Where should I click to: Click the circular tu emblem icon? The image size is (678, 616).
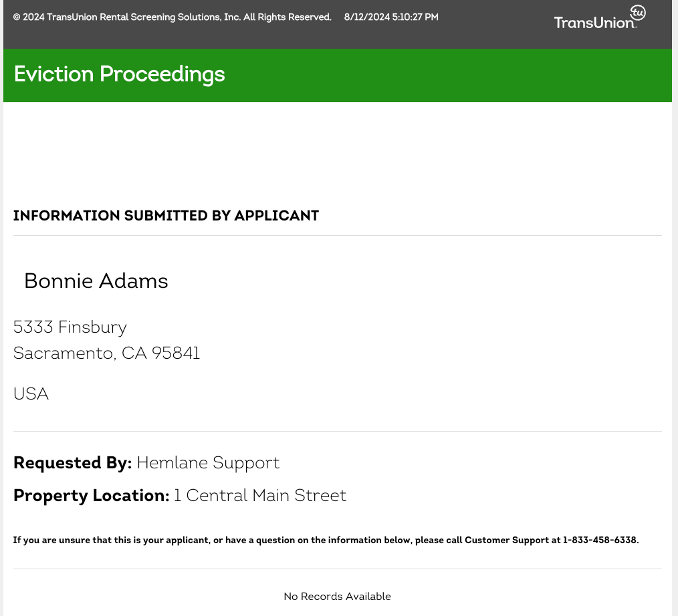click(x=638, y=13)
